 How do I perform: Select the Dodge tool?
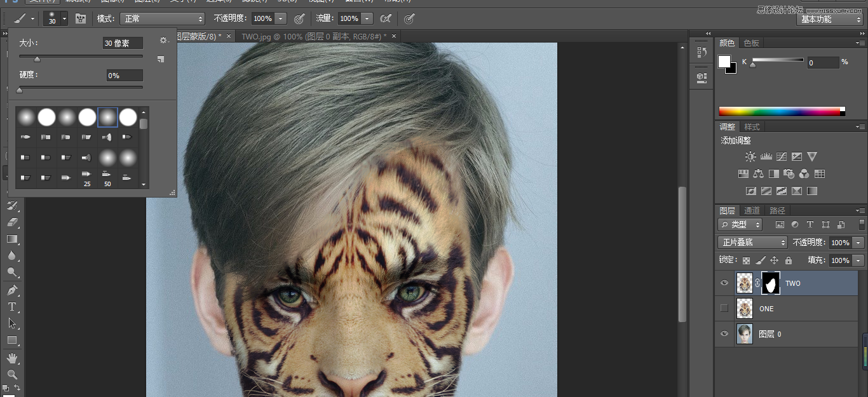[12, 272]
